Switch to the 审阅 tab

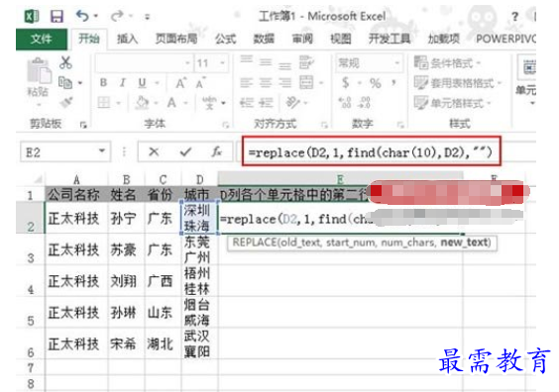302,39
